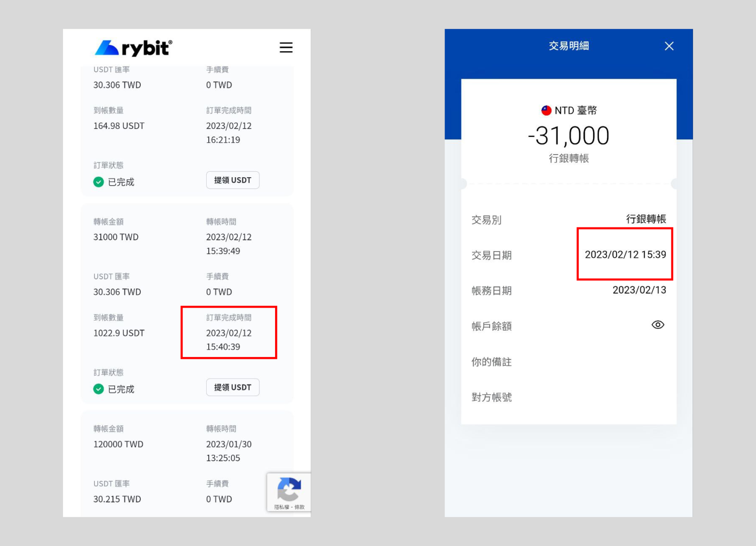Close the 交易明細 dialog
Screen dimensions: 756x546
coord(669,46)
